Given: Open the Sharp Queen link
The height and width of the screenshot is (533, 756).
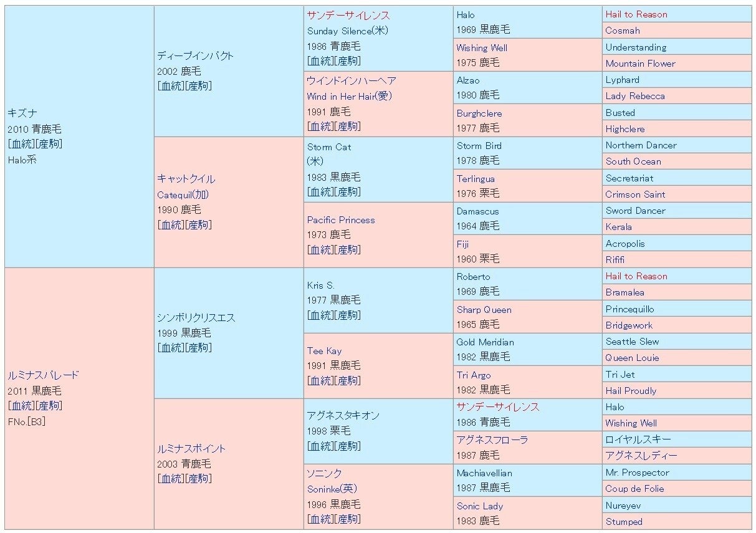Looking at the screenshot, I should point(484,310).
